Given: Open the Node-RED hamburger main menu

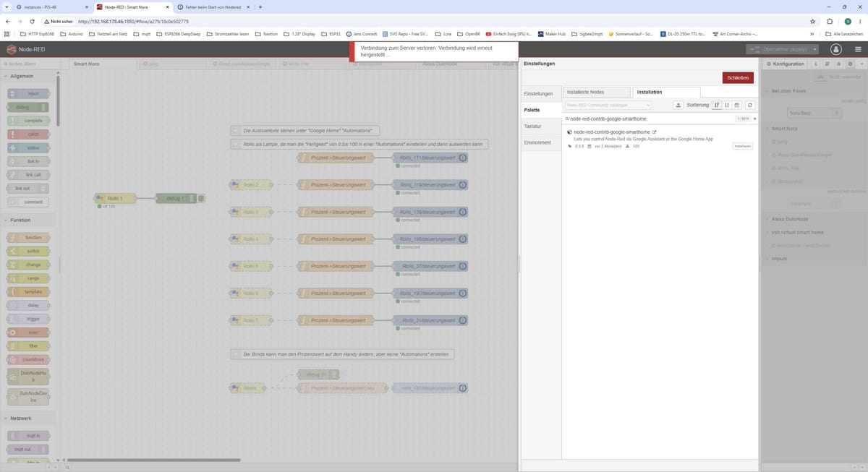Looking at the screenshot, I should point(858,49).
